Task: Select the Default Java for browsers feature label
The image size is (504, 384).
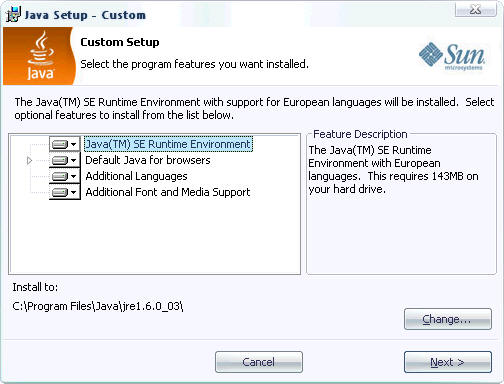Action: point(148,160)
